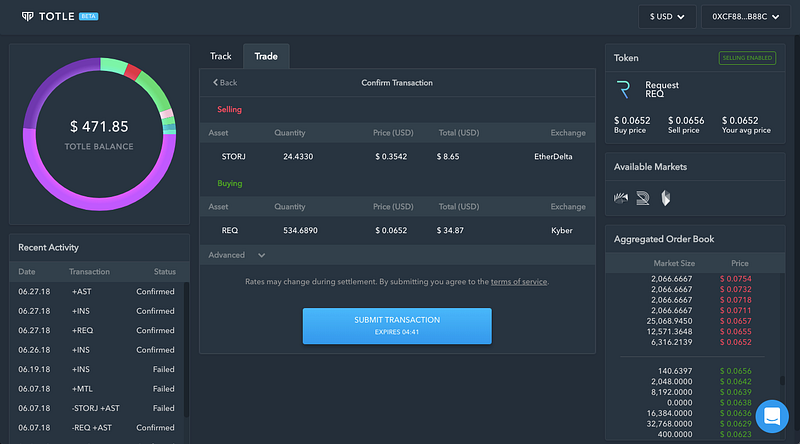Image resolution: width=800 pixels, height=444 pixels.
Task: Click the second available market icon
Action: pos(643,198)
